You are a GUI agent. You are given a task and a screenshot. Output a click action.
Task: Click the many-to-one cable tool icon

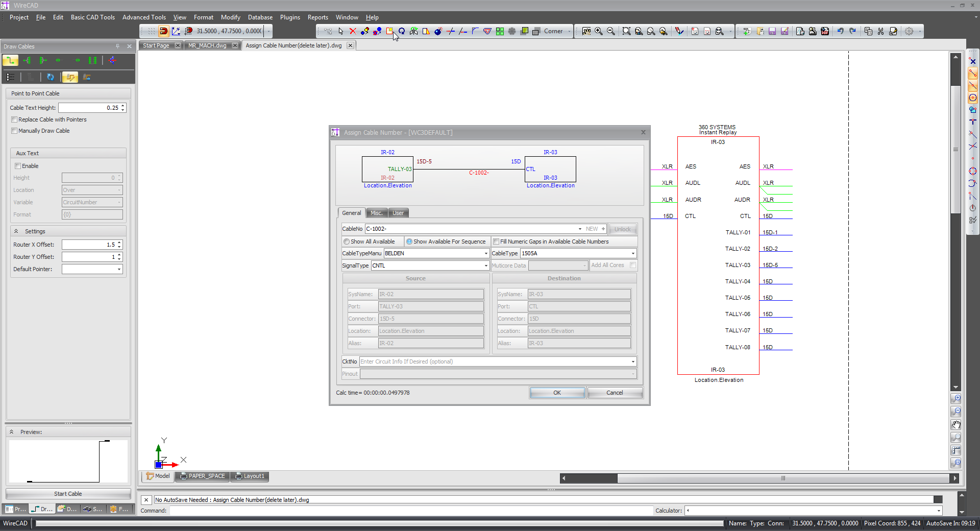point(43,60)
